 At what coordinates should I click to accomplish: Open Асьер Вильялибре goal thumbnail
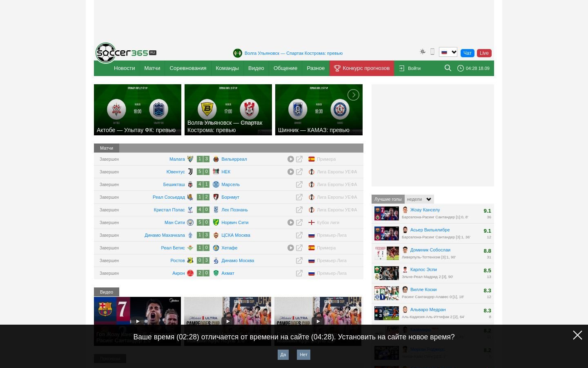pos(387,233)
